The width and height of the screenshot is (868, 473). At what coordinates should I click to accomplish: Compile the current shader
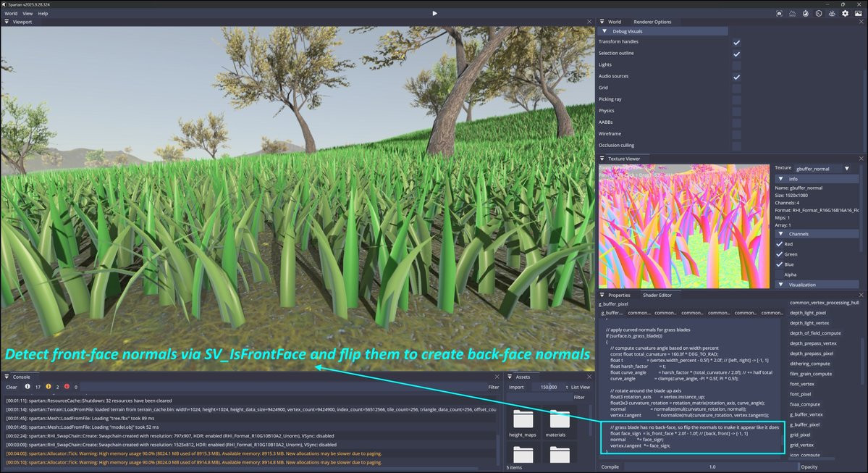(610, 467)
